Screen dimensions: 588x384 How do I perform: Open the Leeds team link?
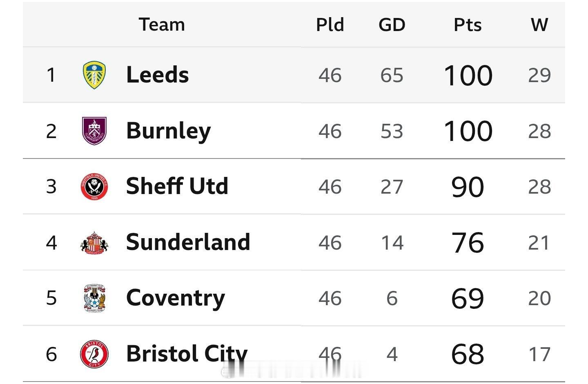(158, 75)
